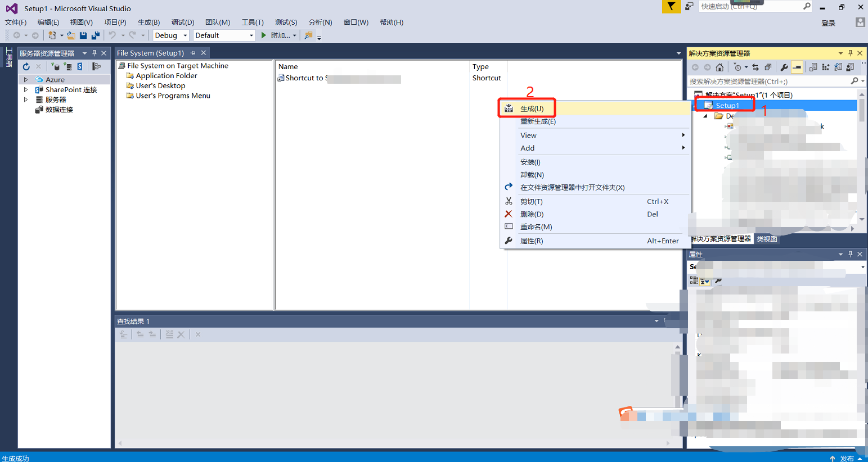Toggle auto-hide pin on Server Explorer panel
Screen dimensions: 868x462
[95, 53]
